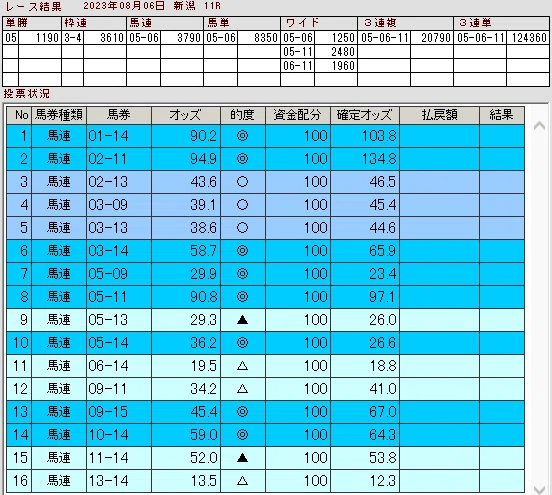
Task: Click the 結果 column header
Action: pos(502,115)
